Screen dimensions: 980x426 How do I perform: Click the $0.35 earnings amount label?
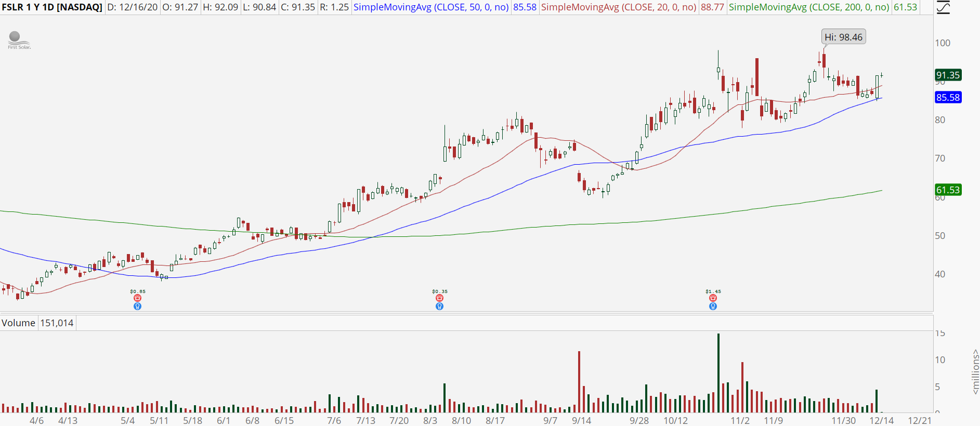tap(440, 291)
